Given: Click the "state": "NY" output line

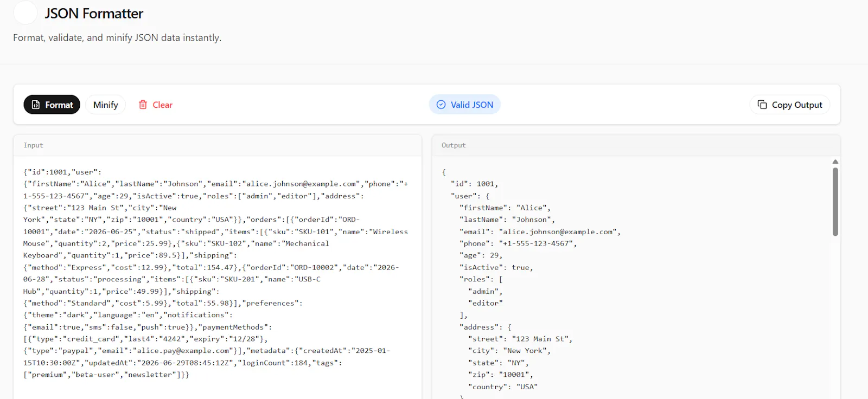Looking at the screenshot, I should coord(499,363).
